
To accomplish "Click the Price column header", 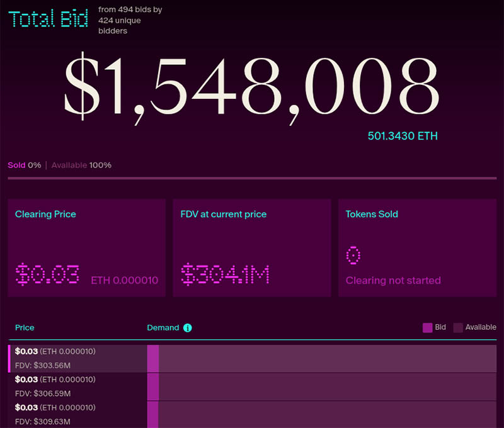I will click(25, 328).
